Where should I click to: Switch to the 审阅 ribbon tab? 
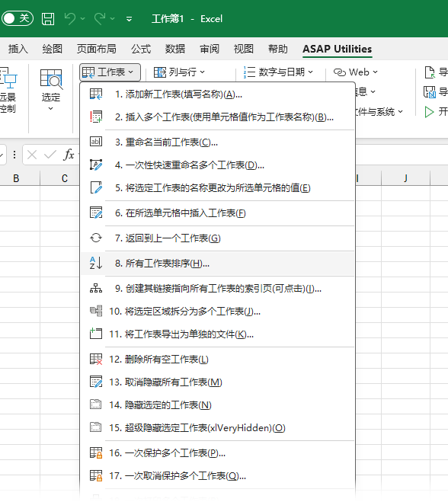click(x=210, y=49)
